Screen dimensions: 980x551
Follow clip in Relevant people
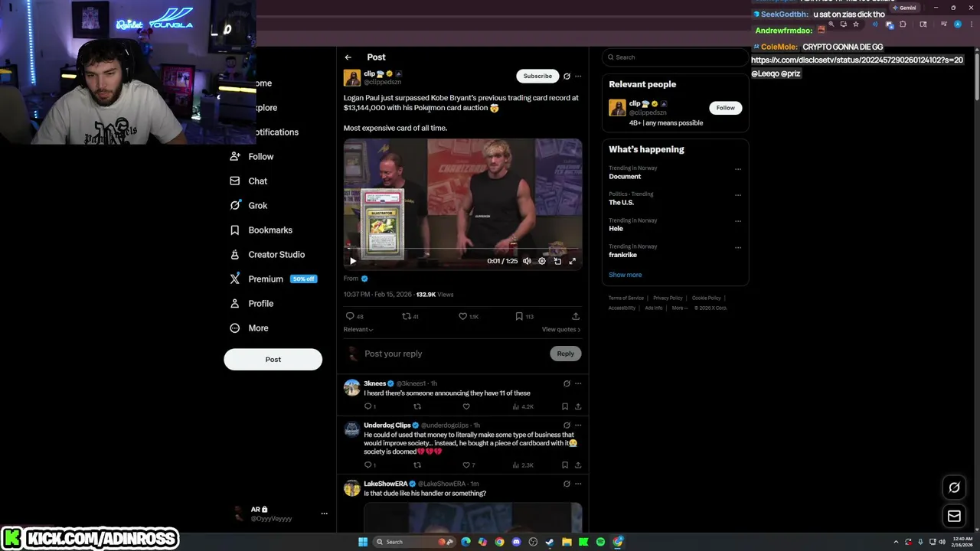[725, 108]
